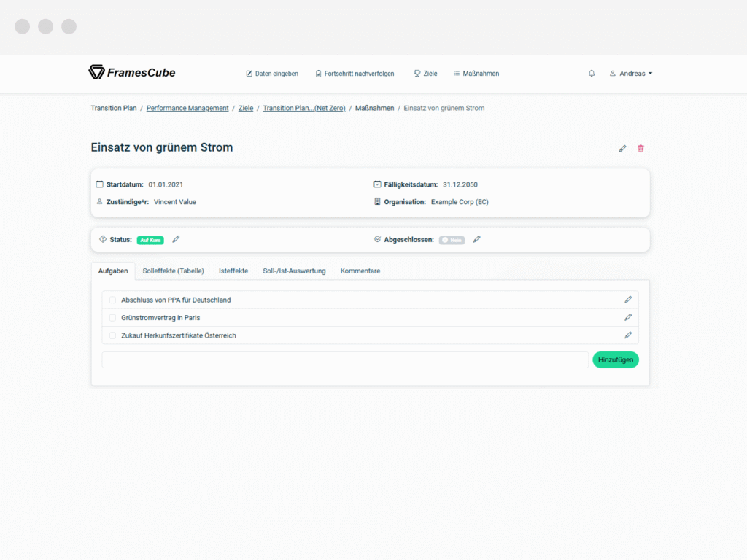
Task: Expand the Andreas user dropdown
Action: [x=631, y=74]
